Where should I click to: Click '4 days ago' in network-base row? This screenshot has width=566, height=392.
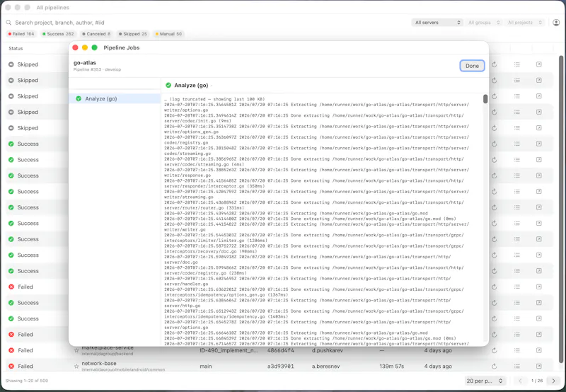(x=438, y=366)
